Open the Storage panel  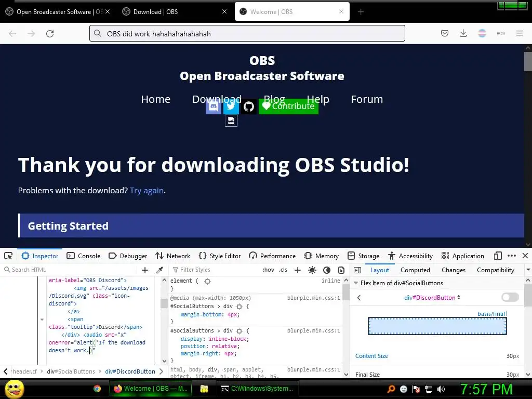[x=363, y=256]
